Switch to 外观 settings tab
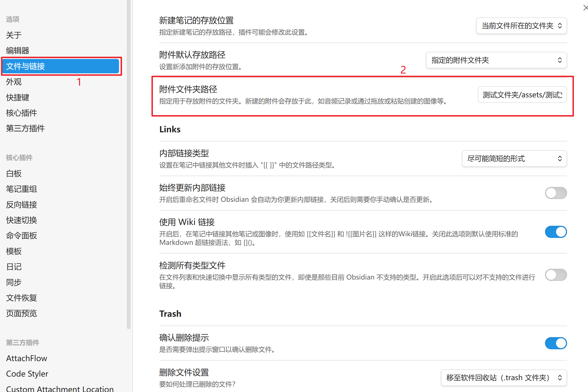The width and height of the screenshot is (588, 392). pyautogui.click(x=14, y=82)
